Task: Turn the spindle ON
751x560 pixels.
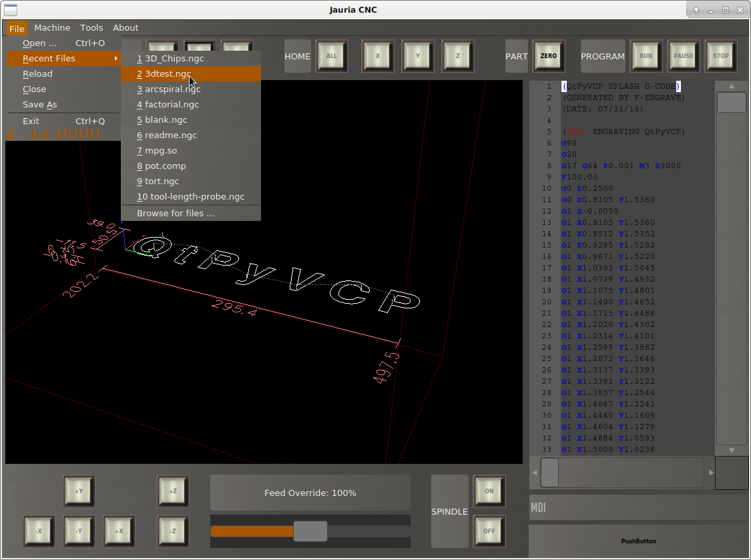Action: tap(489, 491)
